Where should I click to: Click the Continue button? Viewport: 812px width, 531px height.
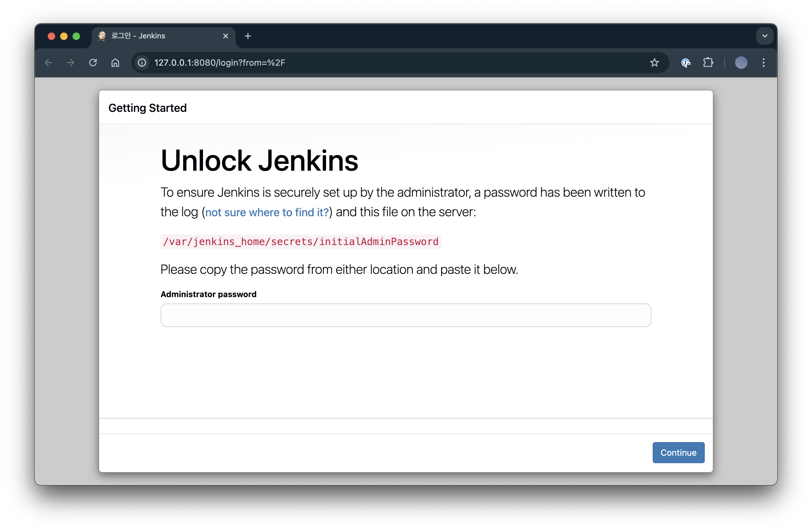[678, 453]
